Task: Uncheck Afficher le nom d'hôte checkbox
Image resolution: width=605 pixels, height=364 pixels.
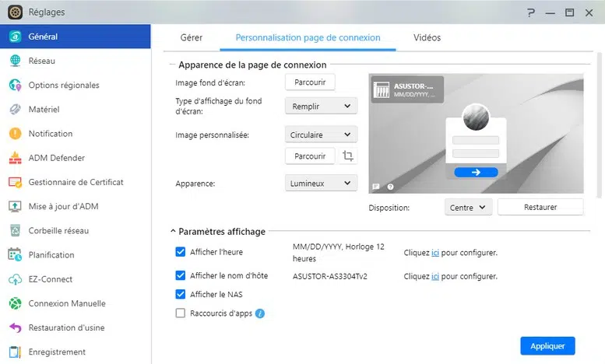Action: 180,275
